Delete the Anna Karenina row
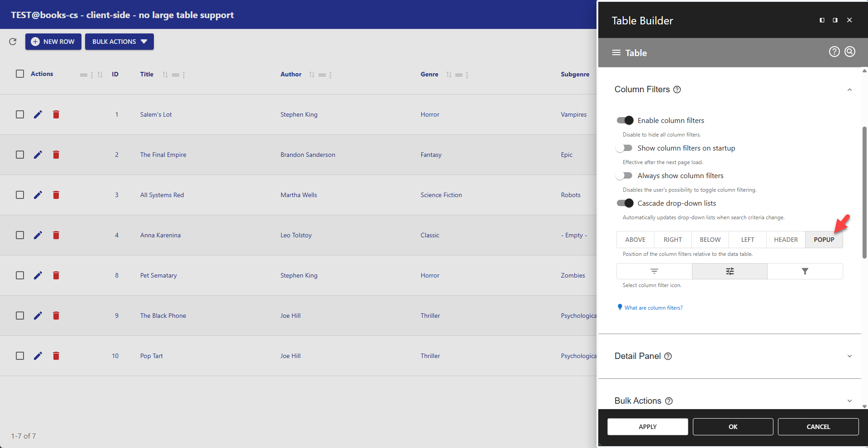The height and width of the screenshot is (448, 868). (56, 235)
